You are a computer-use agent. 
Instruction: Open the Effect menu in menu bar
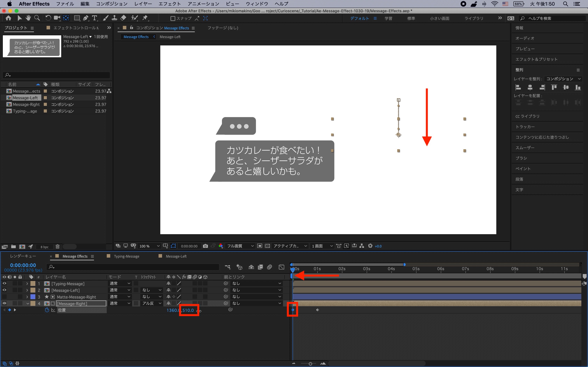(169, 4)
